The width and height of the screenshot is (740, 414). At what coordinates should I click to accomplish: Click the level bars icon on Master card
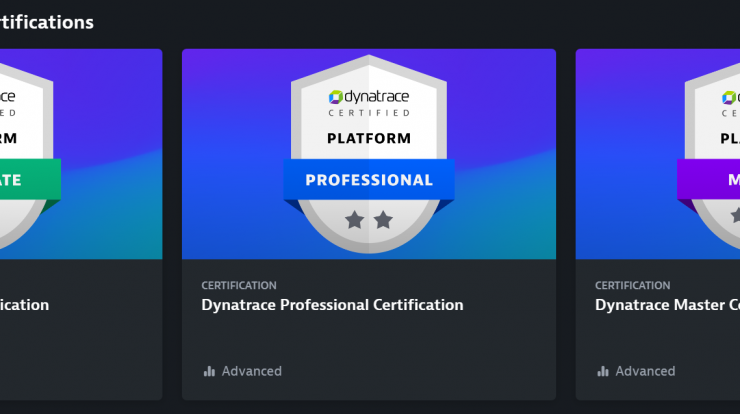coord(603,372)
